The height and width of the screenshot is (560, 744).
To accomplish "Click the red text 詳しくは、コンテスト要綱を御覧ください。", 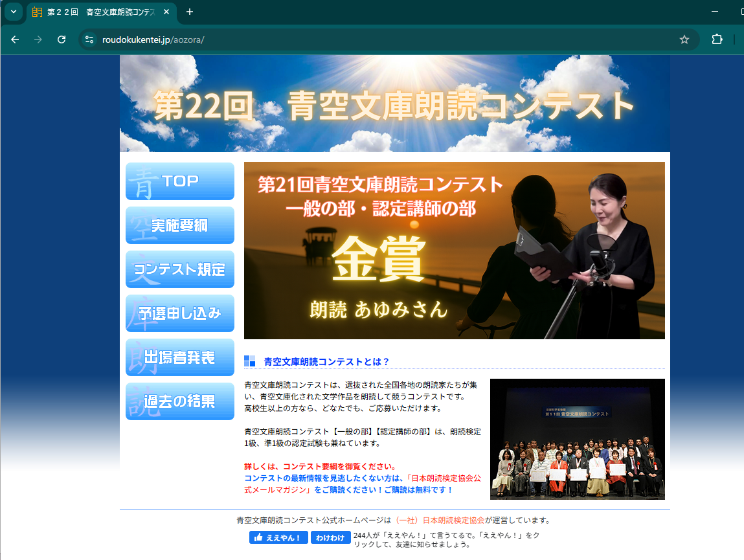I will point(322,467).
